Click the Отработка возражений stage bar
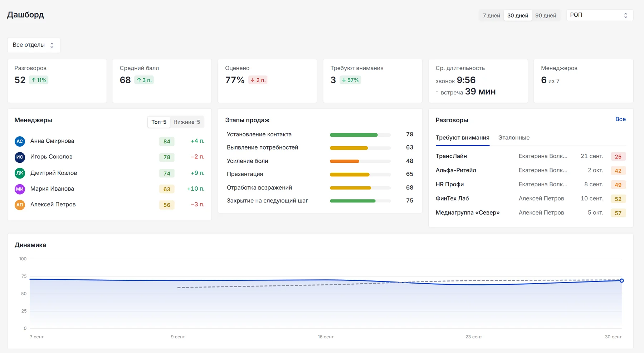This screenshot has width=644, height=353. click(360, 188)
